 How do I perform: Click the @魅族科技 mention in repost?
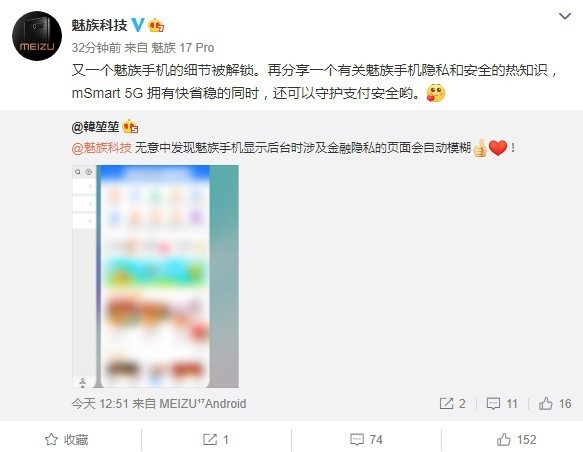tap(102, 148)
